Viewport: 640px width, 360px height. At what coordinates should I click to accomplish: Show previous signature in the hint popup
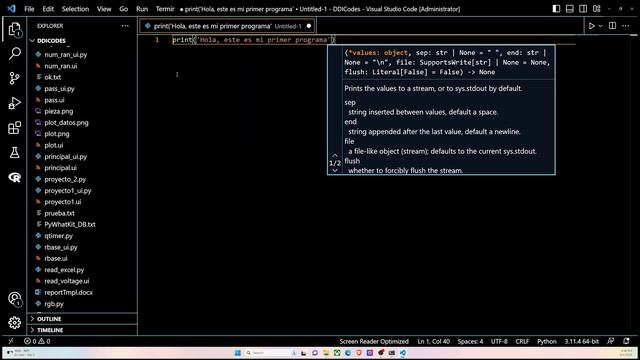[x=335, y=155]
